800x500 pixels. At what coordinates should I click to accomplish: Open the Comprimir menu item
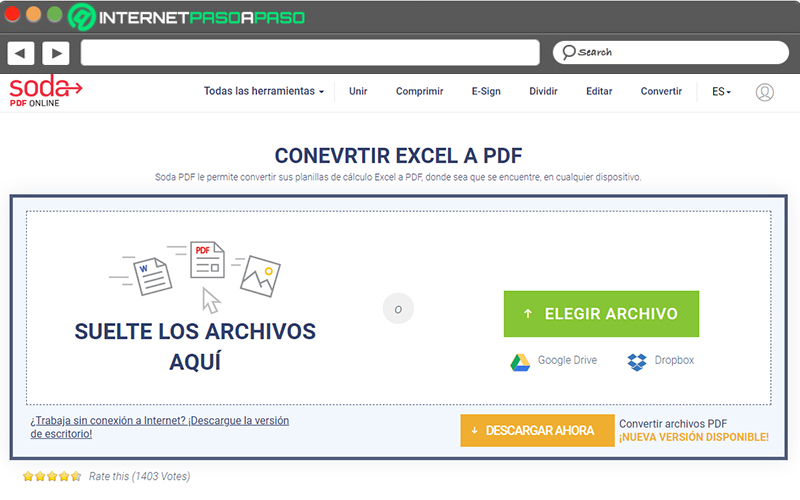coord(419,91)
